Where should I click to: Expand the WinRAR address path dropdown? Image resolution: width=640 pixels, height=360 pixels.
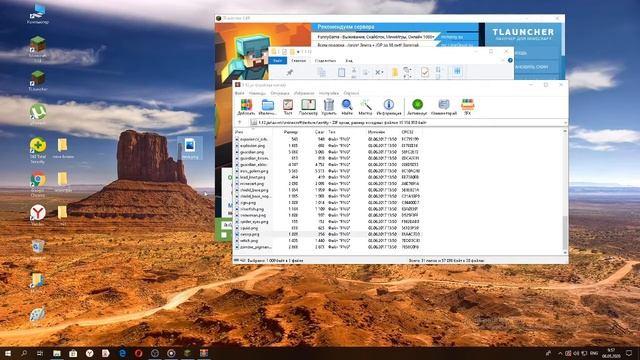tap(565, 122)
